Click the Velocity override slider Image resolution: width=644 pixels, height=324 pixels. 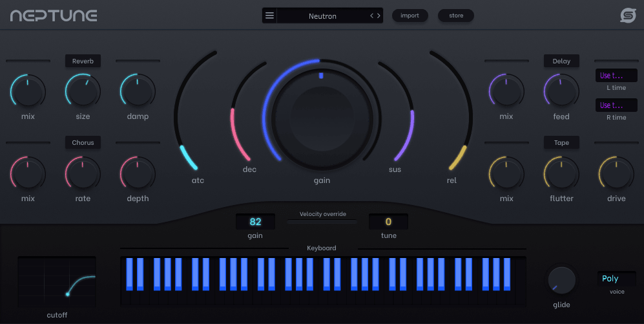pos(322,221)
